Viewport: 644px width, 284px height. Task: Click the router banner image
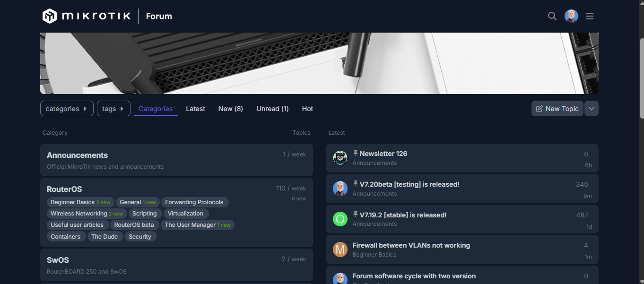tap(319, 63)
